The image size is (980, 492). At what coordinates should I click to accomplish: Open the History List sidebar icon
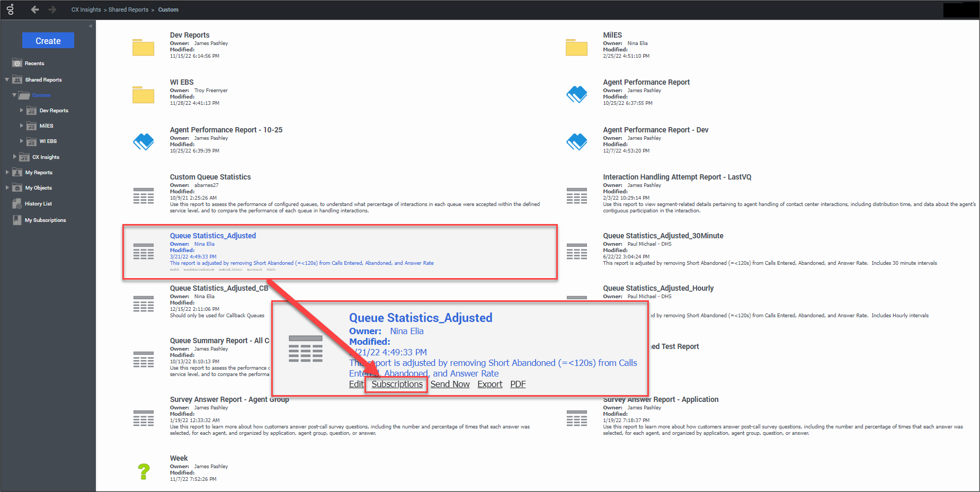pos(17,204)
